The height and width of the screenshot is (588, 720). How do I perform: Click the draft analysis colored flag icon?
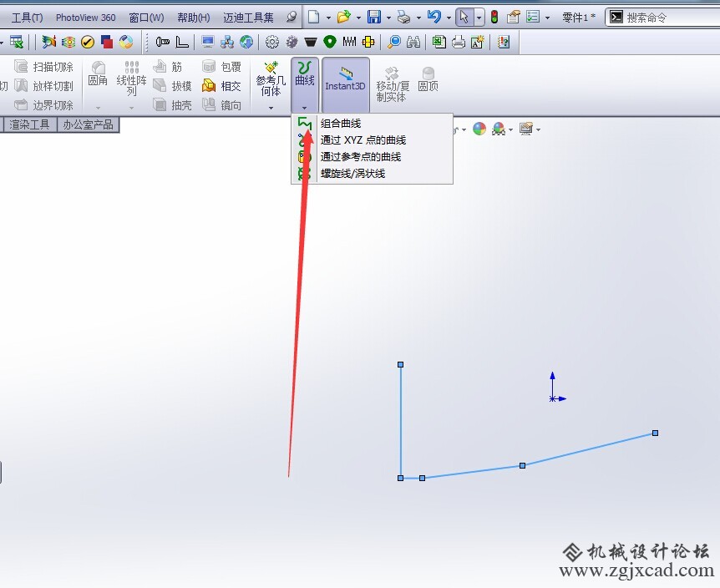pos(48,43)
